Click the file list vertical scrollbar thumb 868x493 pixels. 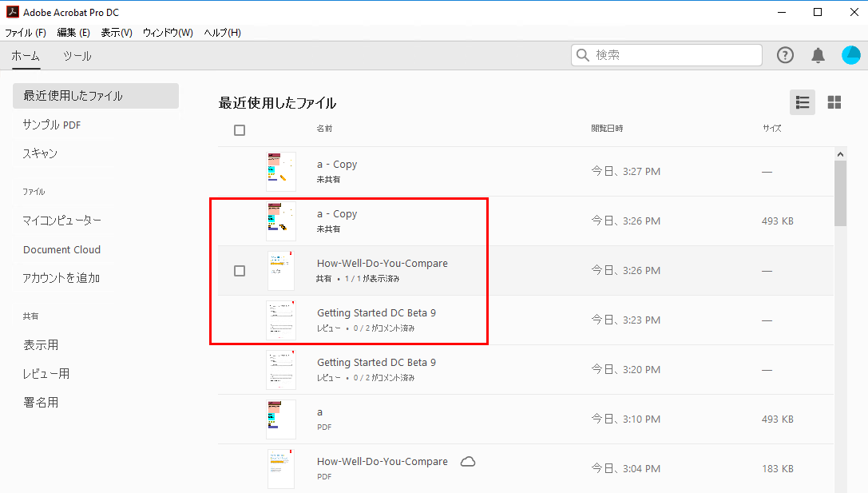point(840,193)
